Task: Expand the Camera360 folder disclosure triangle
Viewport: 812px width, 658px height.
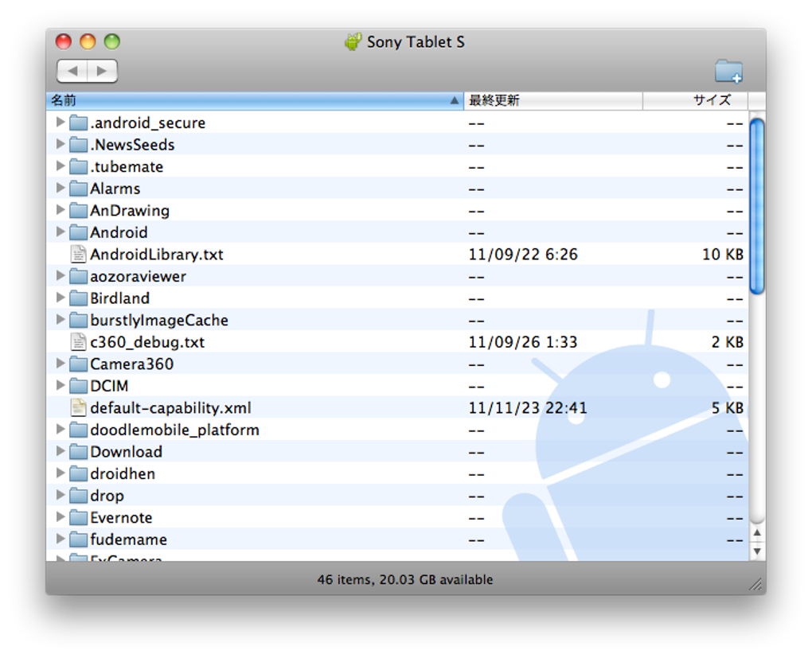Action: click(61, 364)
